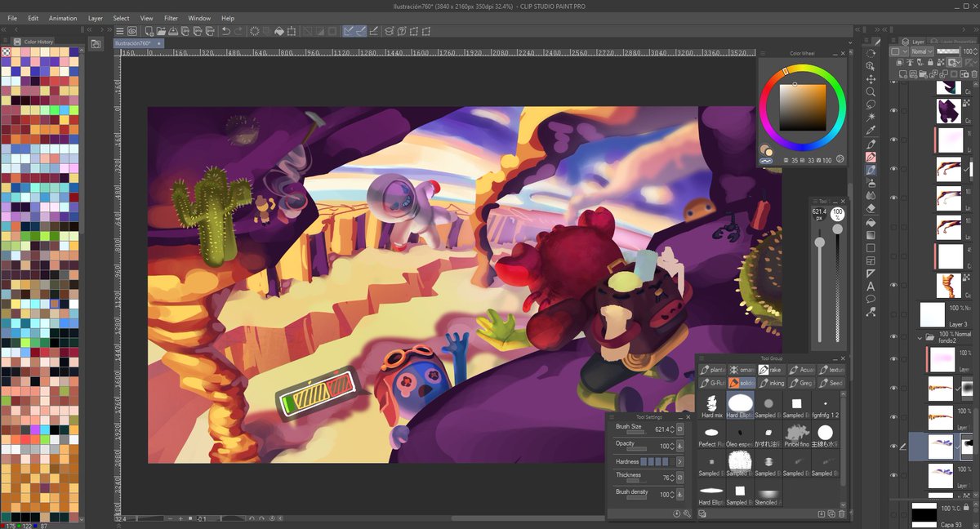Select the Perfect Flat brush
This screenshot has width=980, height=529.
tap(711, 434)
